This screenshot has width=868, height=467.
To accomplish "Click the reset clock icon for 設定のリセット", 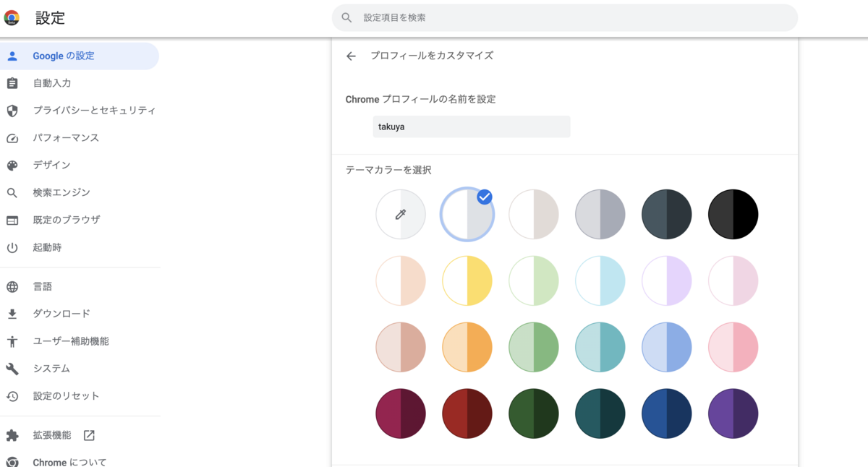I will 12,396.
